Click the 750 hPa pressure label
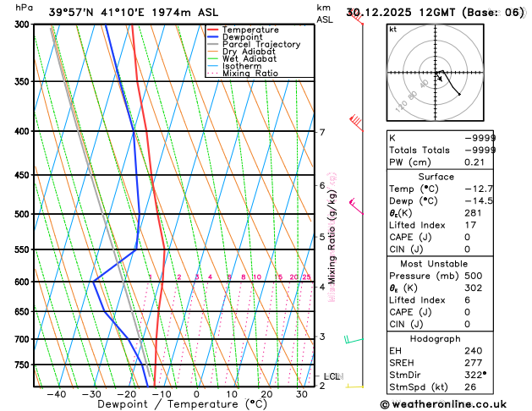This screenshot has height=411, width=532. (x=24, y=364)
